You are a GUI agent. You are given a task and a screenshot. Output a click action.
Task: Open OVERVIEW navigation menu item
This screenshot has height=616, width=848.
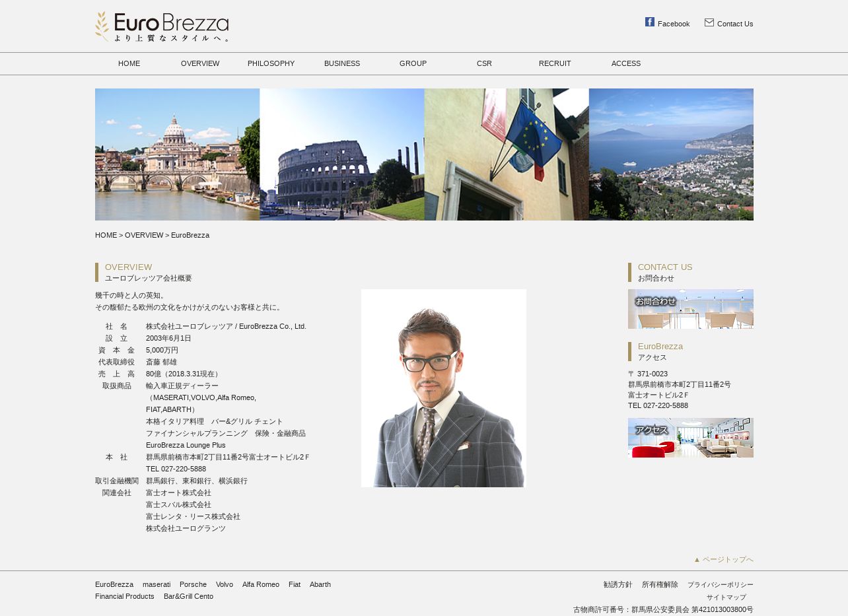pos(200,63)
